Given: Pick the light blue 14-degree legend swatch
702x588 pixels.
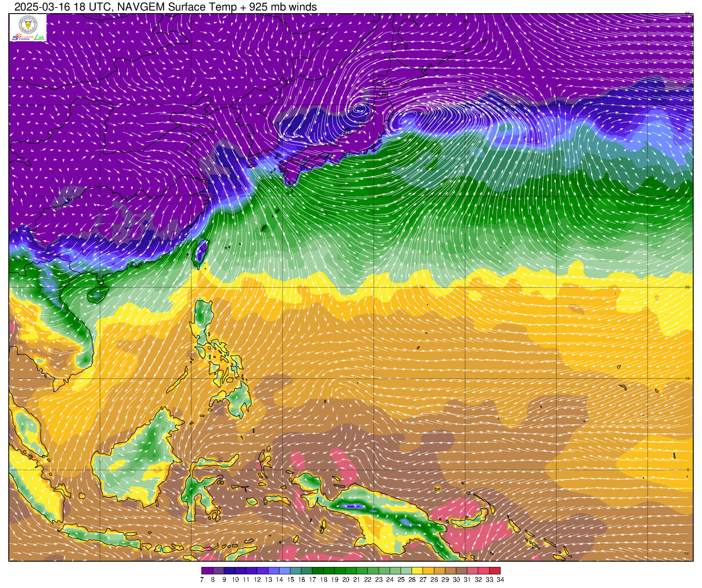Looking at the screenshot, I should pyautogui.click(x=284, y=570).
